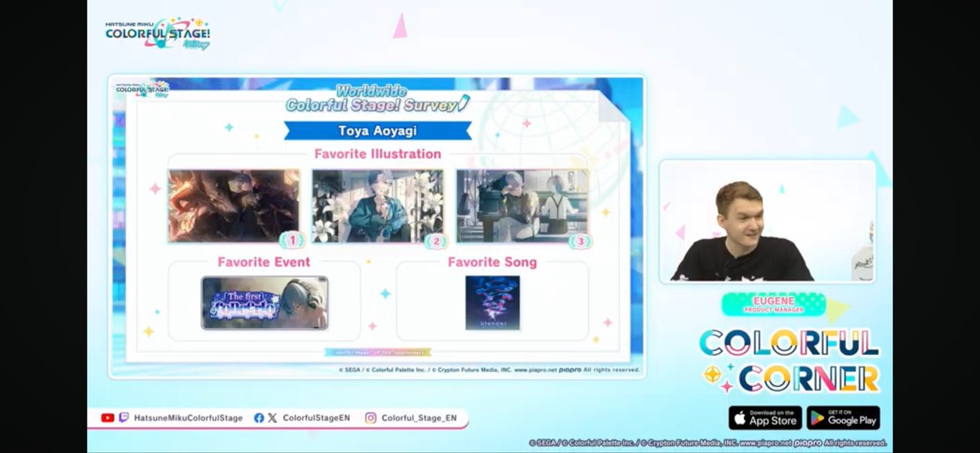Screen dimensions: 980x453
Task: Click the EUGENE Product Manager name tag
Action: coord(773,304)
